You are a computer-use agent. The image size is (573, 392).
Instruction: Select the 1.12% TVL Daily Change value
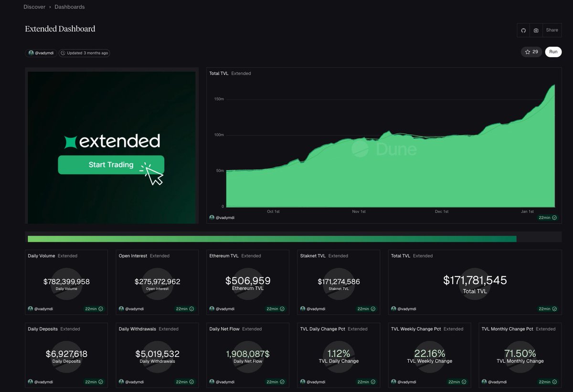339,354
